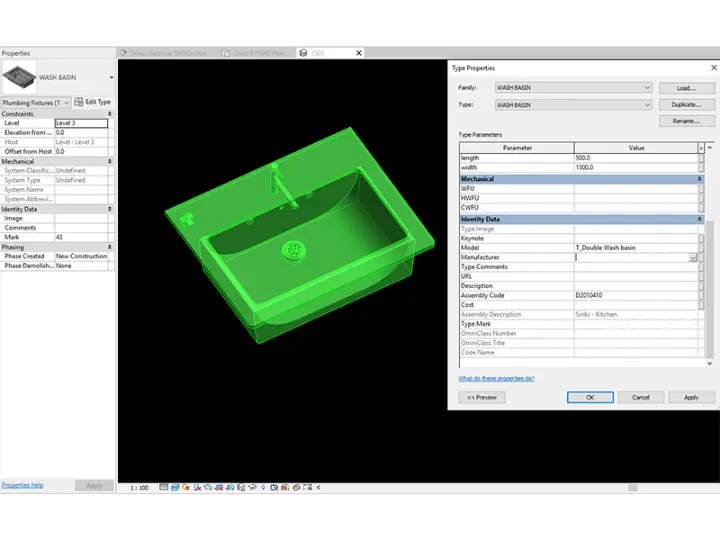This screenshot has height=540, width=720.
Task: Open Temporary Hide/Isolate glasses icon
Action: point(252,487)
